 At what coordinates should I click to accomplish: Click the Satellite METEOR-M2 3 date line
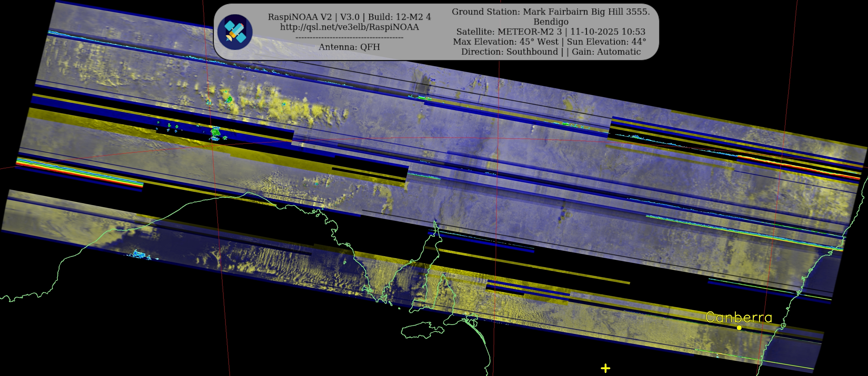pos(551,32)
